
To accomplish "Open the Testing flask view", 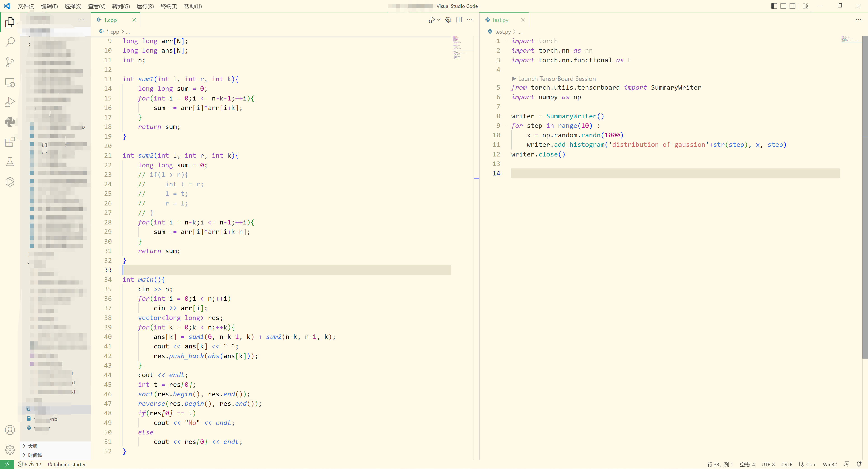I will coord(10,162).
